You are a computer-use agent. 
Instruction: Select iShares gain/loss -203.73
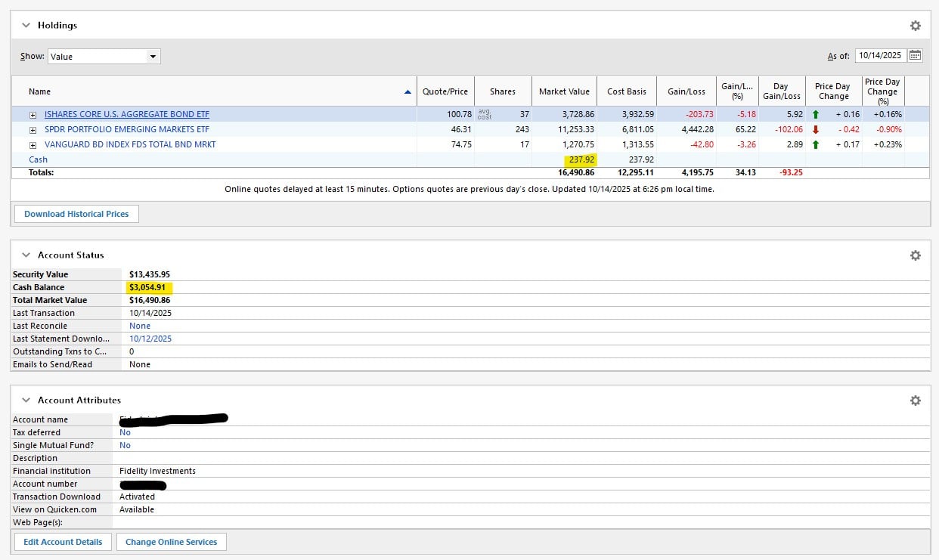699,114
